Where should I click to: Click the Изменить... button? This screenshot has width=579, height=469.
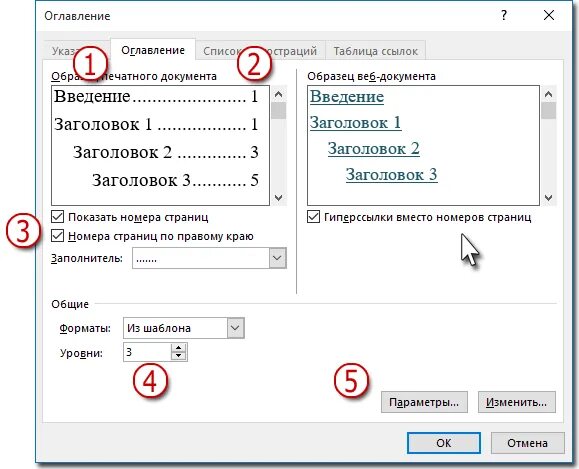click(517, 402)
